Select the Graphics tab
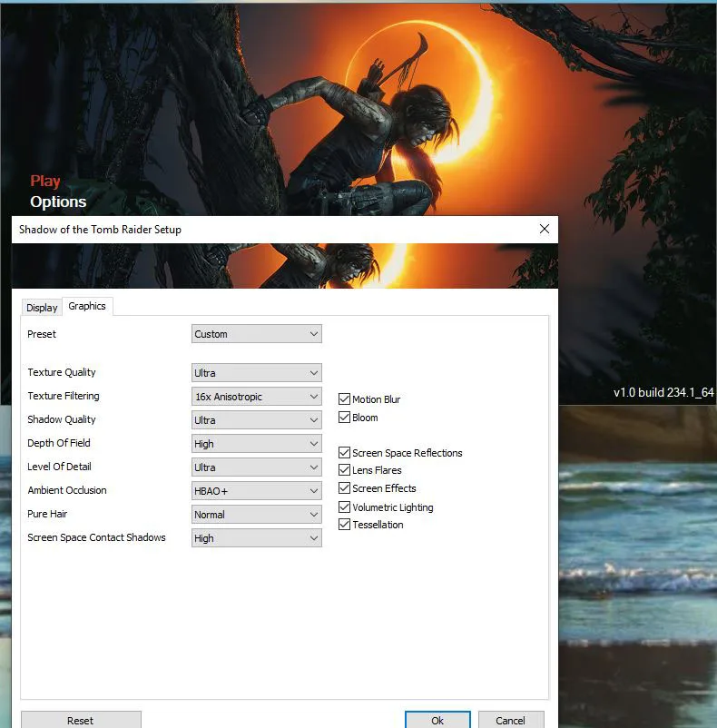717x728 pixels. pyautogui.click(x=87, y=306)
